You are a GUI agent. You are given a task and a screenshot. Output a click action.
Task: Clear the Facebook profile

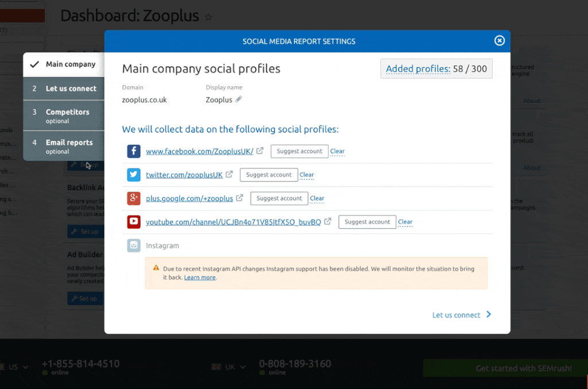click(x=337, y=151)
